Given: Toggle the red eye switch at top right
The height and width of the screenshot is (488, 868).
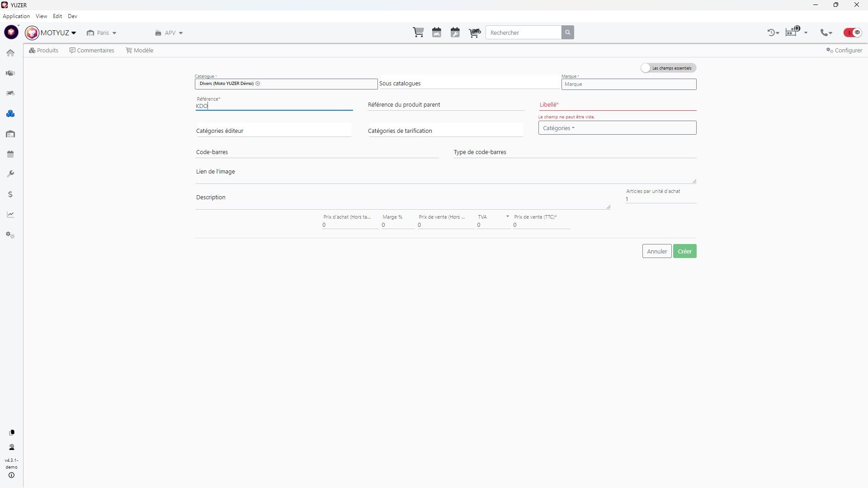Looking at the screenshot, I should pyautogui.click(x=853, y=33).
